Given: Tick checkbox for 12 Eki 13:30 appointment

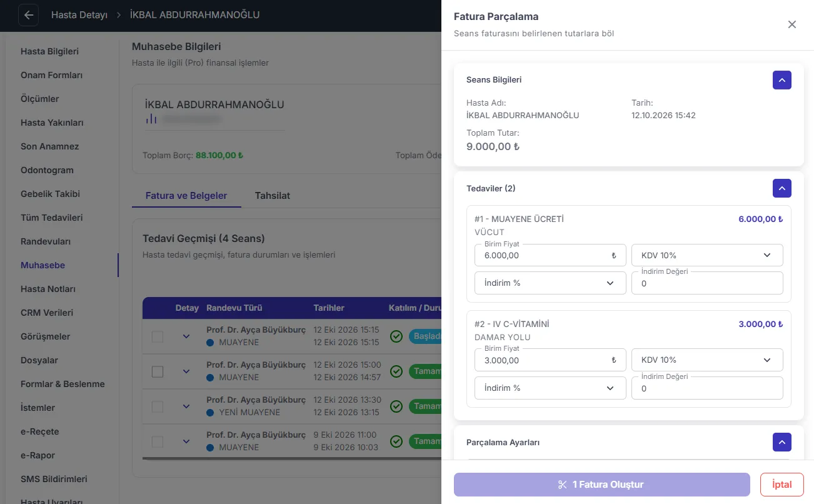Looking at the screenshot, I should (x=158, y=406).
